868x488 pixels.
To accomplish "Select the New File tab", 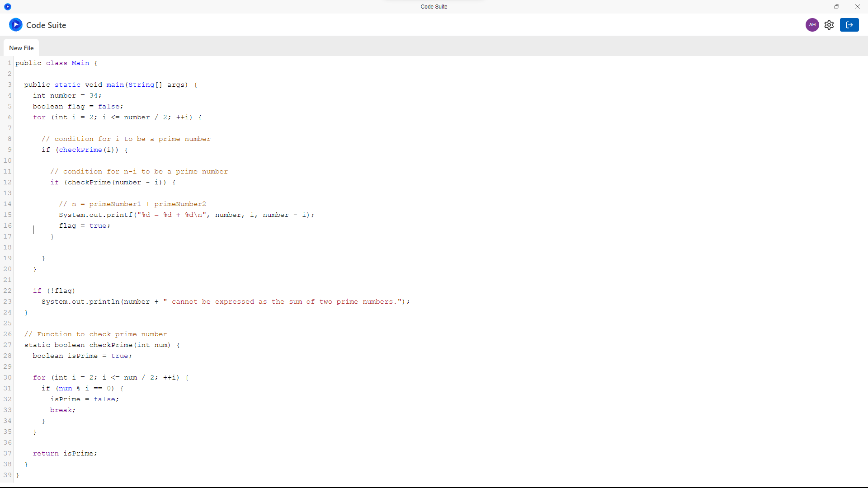I will 21,48.
